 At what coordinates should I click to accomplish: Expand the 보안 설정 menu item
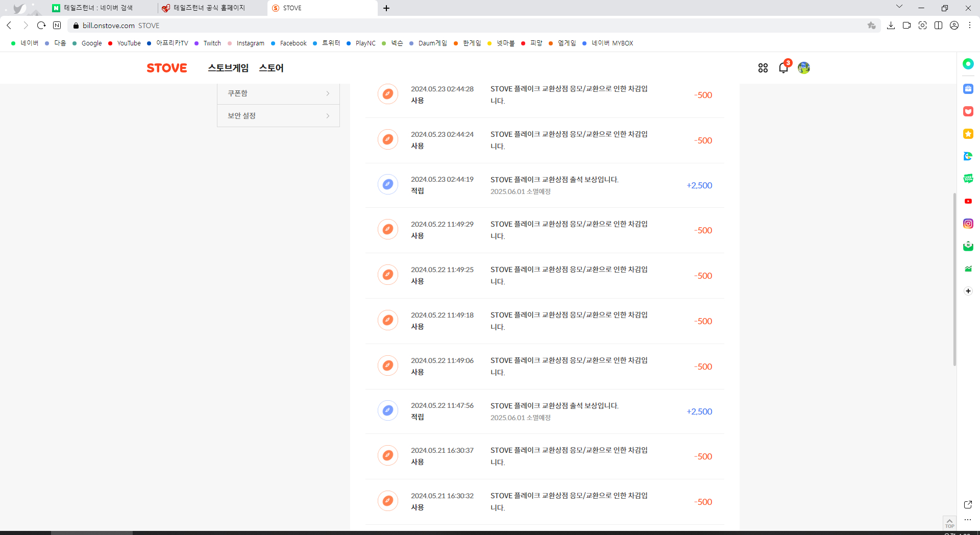tap(278, 116)
